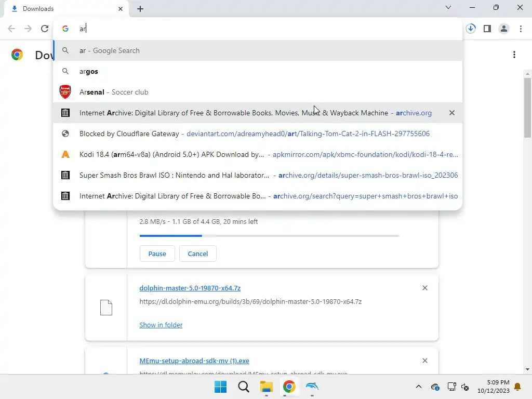Screen dimensions: 532x399
Task: Cancel the active download
Action: coord(198,254)
